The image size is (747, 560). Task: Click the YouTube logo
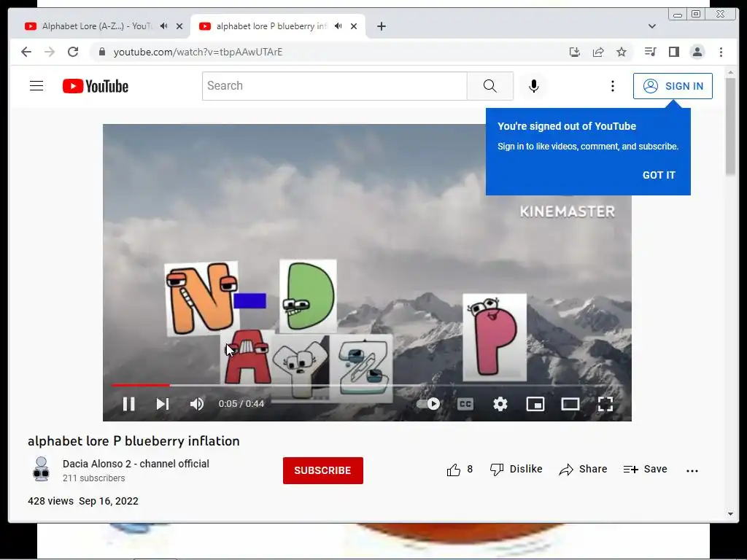[96, 86]
